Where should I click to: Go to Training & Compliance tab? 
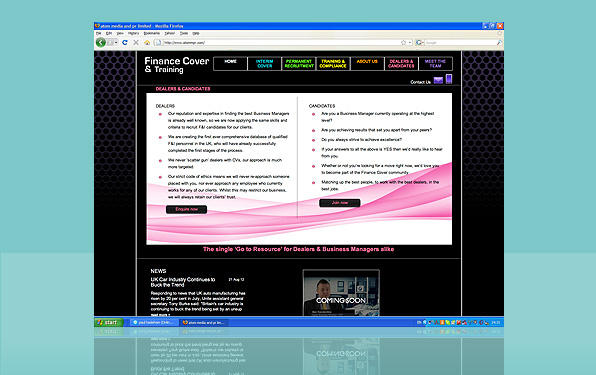click(x=333, y=63)
